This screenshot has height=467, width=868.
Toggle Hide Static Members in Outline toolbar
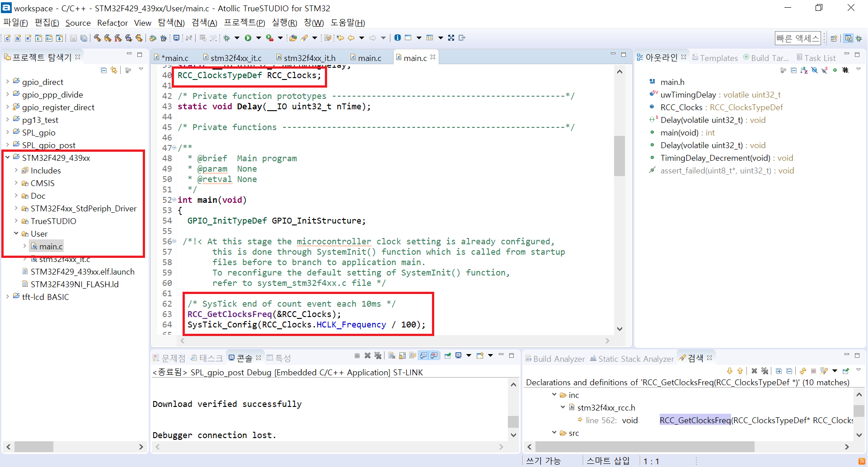[825, 70]
